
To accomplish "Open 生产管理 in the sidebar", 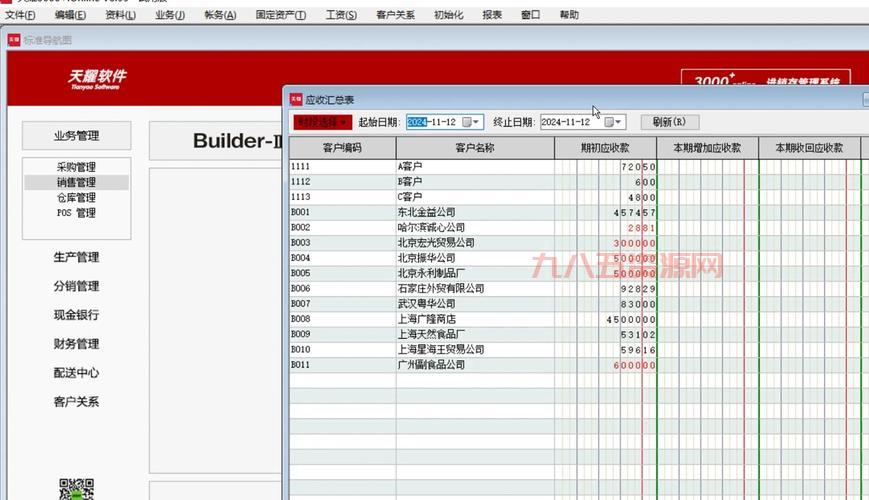I will pos(76,257).
